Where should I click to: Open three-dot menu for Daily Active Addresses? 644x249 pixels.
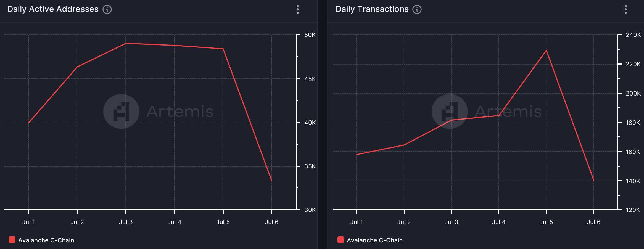point(297,9)
